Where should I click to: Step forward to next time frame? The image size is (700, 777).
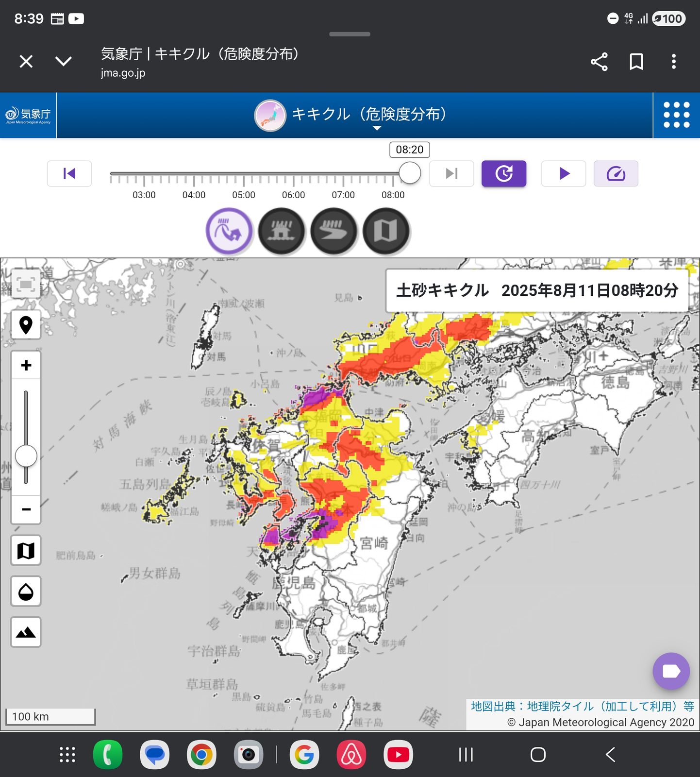451,173
